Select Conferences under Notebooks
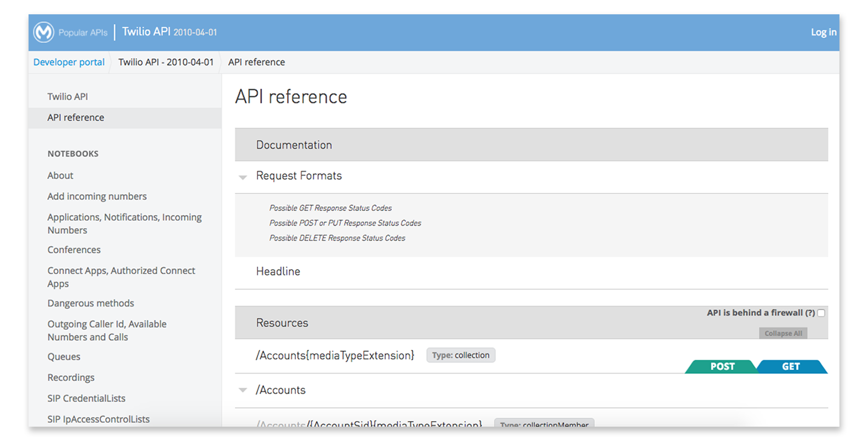Screen dimensions: 868x441 point(74,249)
